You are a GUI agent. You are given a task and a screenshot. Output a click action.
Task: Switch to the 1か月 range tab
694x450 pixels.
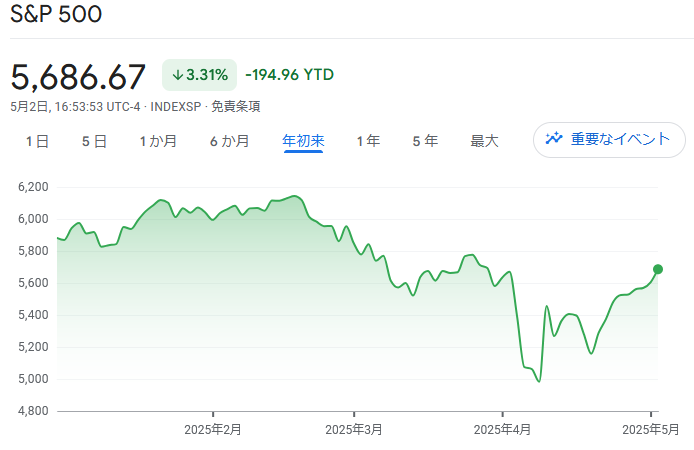[158, 142]
